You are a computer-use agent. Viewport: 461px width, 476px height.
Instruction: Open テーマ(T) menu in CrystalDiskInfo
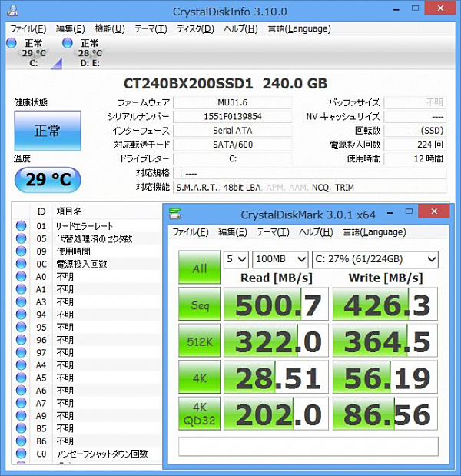pyautogui.click(x=151, y=29)
